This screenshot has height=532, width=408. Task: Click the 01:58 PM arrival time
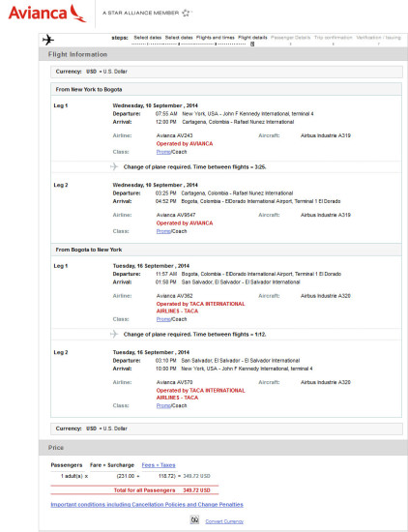click(166, 281)
